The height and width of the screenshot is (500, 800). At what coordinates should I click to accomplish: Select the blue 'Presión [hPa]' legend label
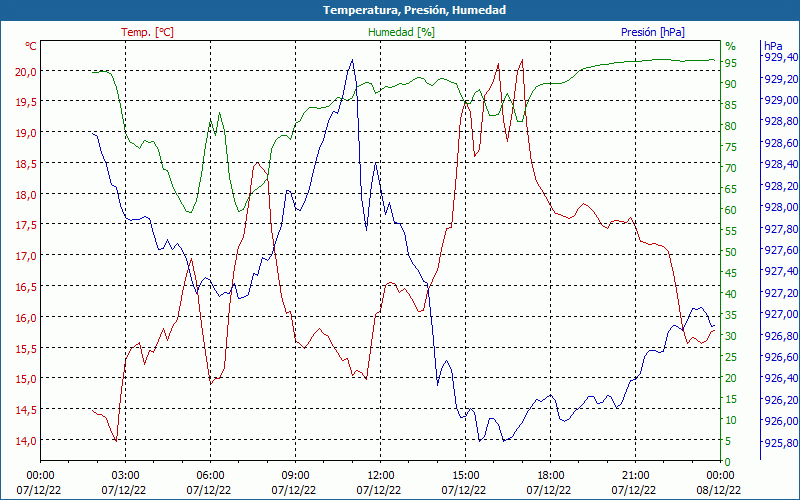coord(653,32)
